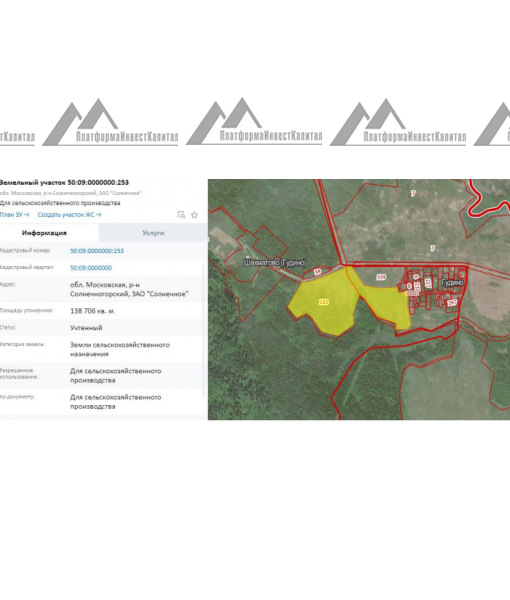The width and height of the screenshot is (510, 600).
Task: Select parcel 297 in Гудино village
Action: tap(452, 303)
